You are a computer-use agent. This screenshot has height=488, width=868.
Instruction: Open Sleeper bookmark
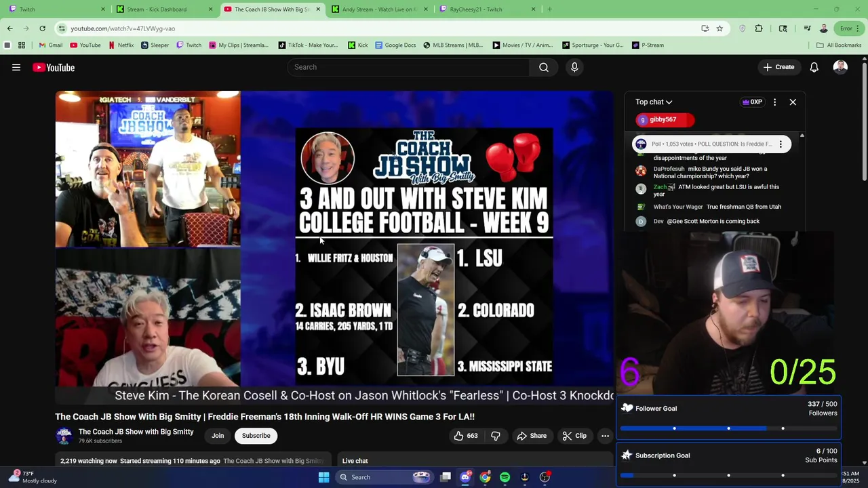[155, 45]
